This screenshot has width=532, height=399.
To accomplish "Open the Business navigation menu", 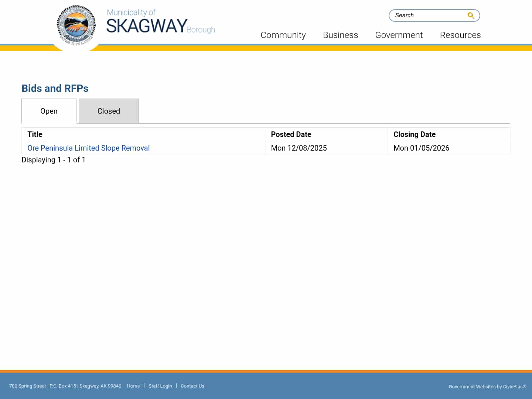I will [340, 35].
